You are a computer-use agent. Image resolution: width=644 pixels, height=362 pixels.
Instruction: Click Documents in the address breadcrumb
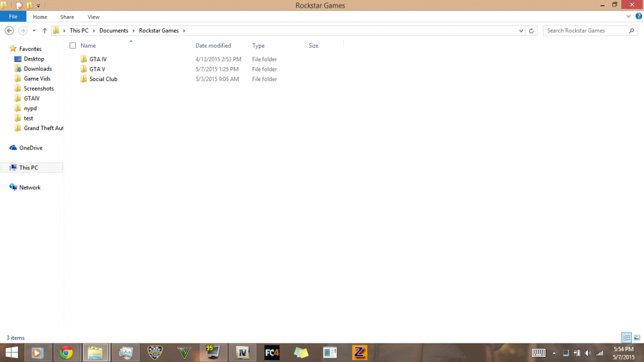[x=114, y=30]
